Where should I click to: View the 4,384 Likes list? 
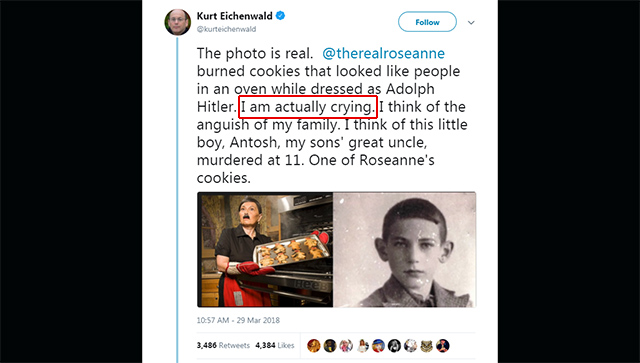pos(275,345)
